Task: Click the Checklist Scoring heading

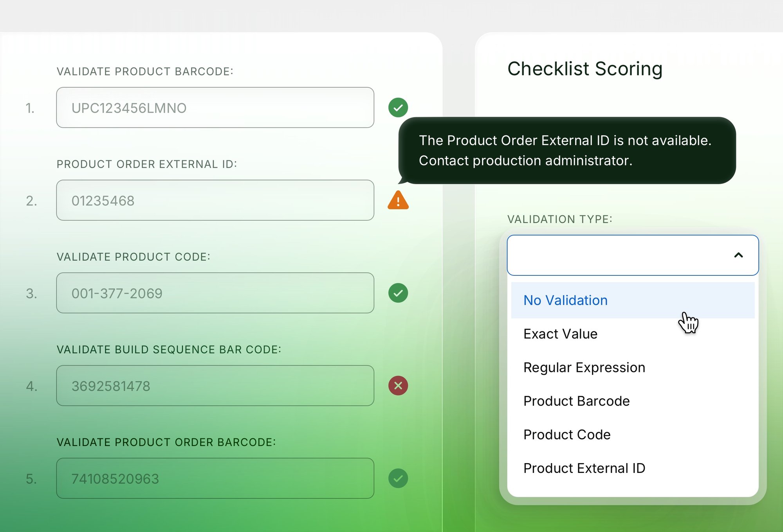Action: pos(585,69)
